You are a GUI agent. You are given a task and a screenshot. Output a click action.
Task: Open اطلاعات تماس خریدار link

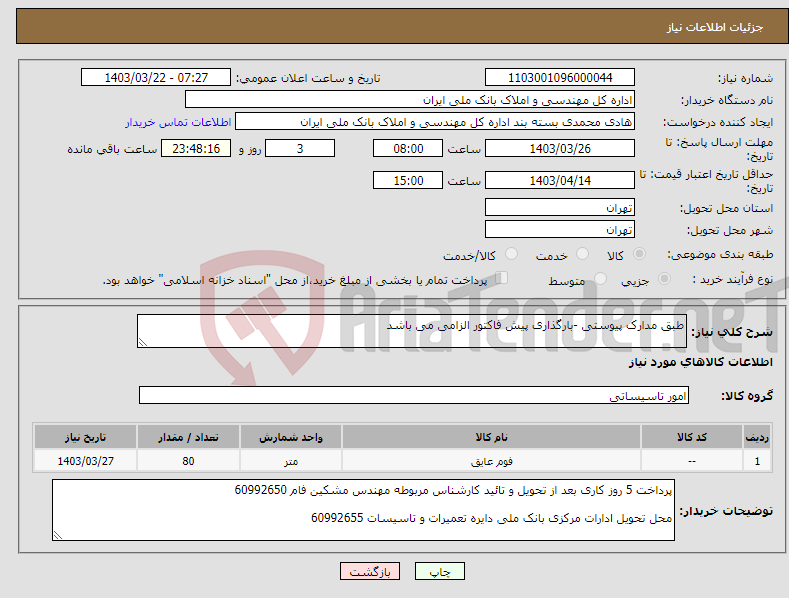(178, 122)
